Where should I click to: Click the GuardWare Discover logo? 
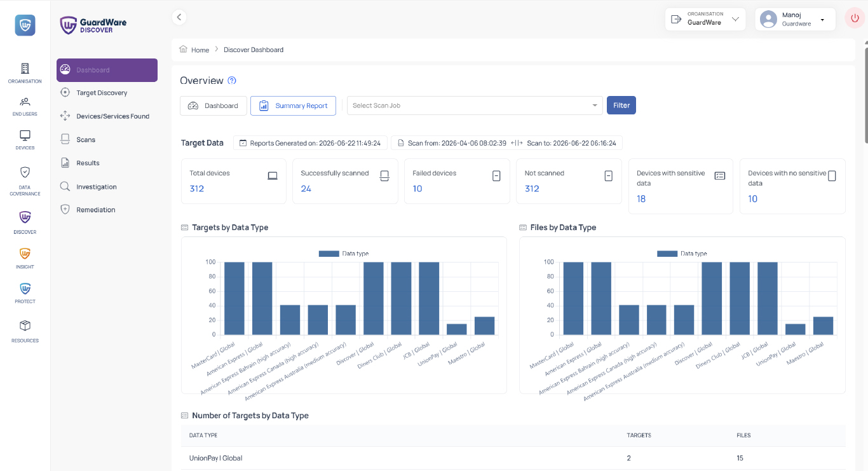coord(93,25)
